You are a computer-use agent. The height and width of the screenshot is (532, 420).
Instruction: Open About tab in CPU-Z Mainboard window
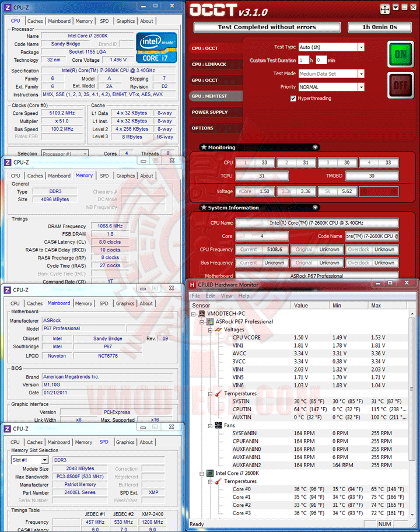(x=146, y=303)
